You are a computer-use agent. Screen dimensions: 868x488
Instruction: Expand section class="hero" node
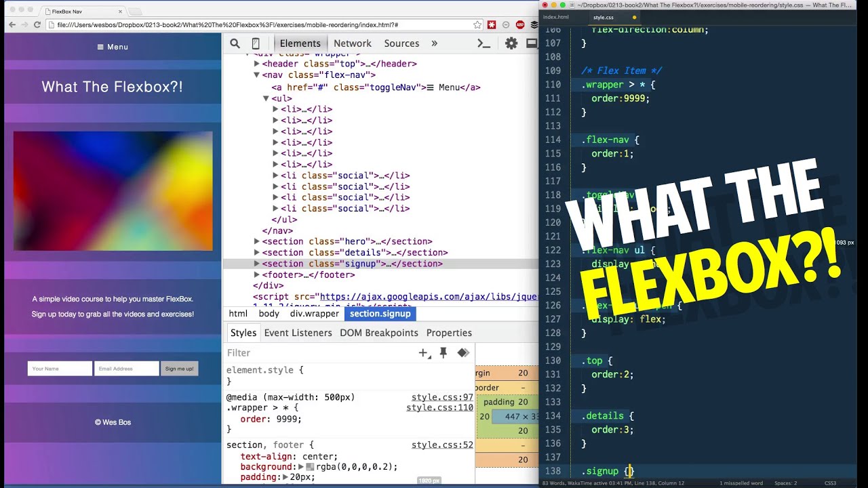[257, 241]
